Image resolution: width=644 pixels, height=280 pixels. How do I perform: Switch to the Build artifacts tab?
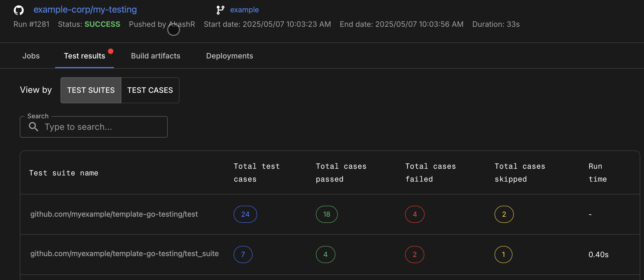click(x=155, y=56)
